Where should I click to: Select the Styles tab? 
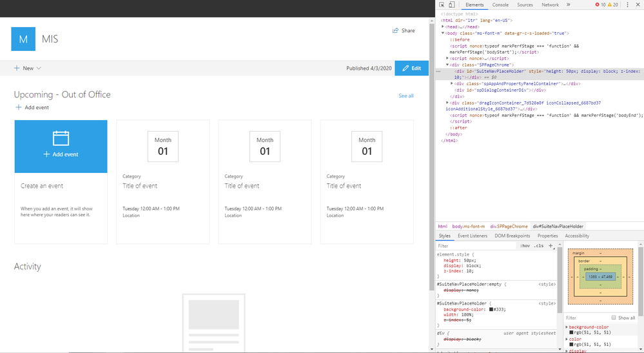(444, 236)
